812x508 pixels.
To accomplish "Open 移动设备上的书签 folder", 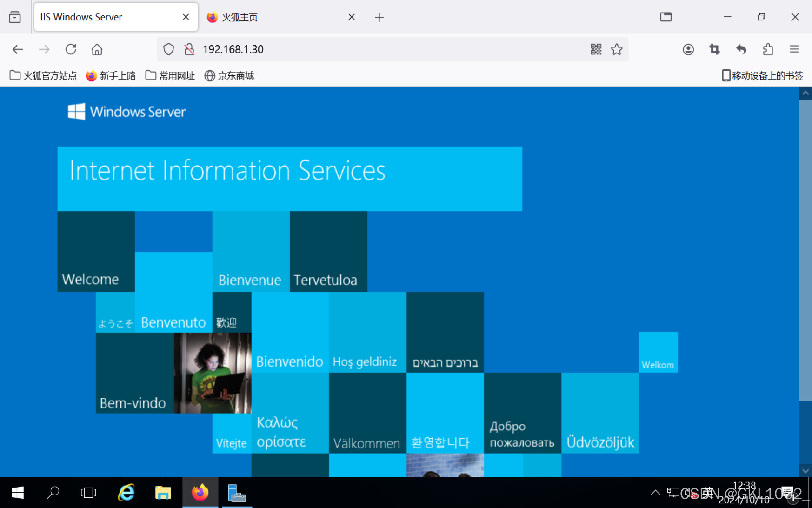I will point(762,75).
